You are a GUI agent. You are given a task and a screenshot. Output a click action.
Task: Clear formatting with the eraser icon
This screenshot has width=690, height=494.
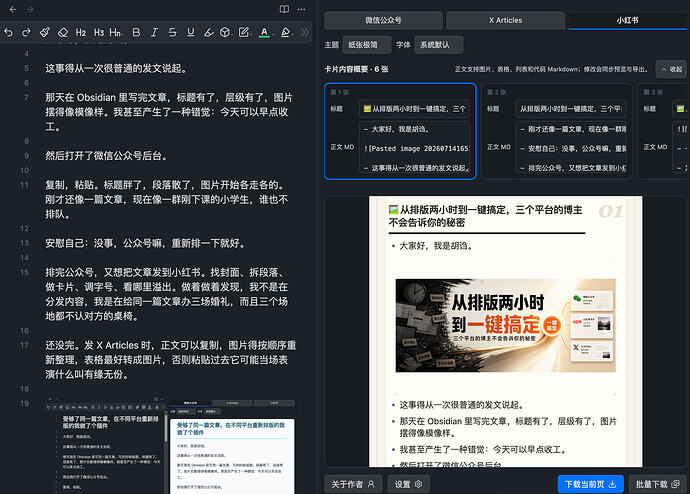tap(63, 32)
